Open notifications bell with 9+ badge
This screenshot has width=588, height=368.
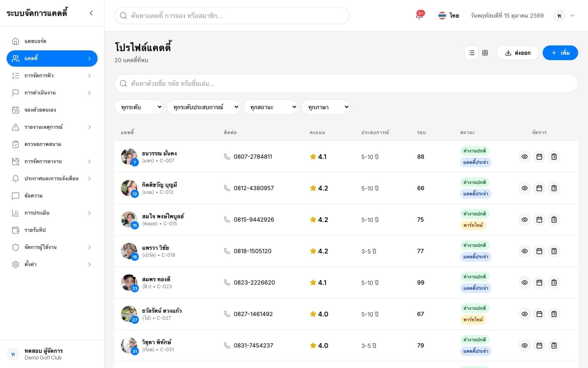pos(420,15)
